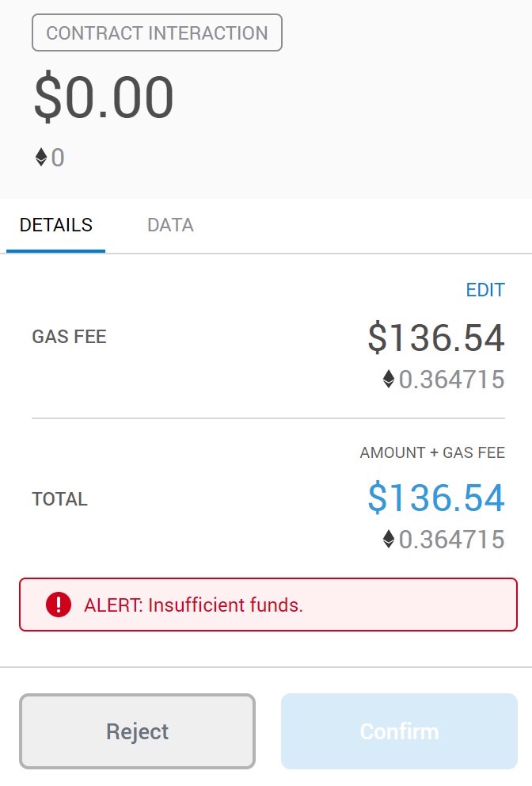Click the large $0.00 transaction amount

point(104,97)
